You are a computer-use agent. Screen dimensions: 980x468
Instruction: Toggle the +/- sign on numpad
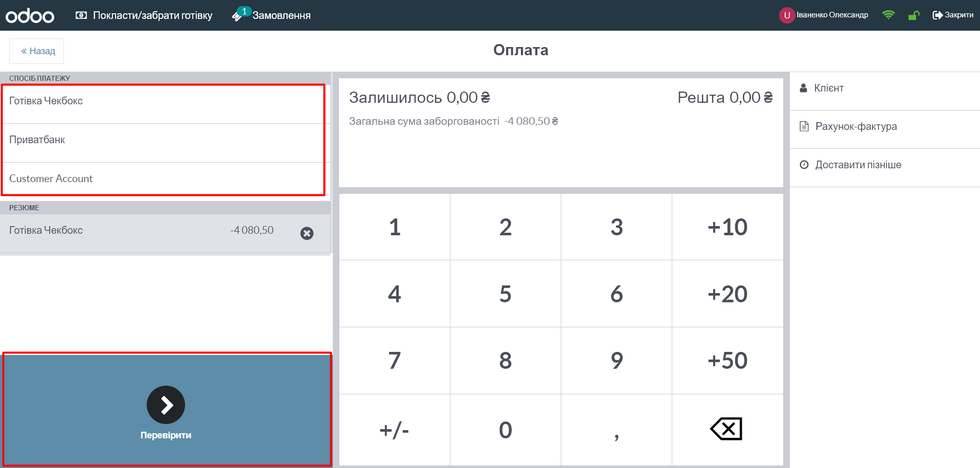(x=394, y=430)
